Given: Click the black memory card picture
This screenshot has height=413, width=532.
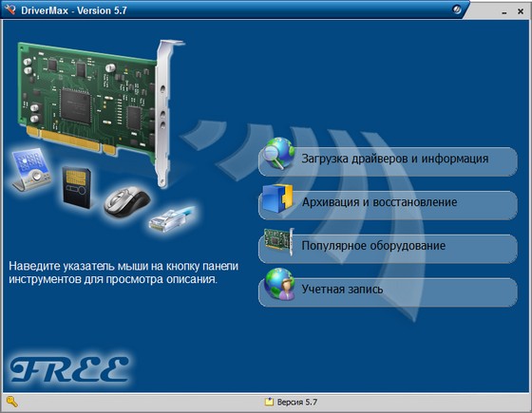Looking at the screenshot, I should pos(77,187).
